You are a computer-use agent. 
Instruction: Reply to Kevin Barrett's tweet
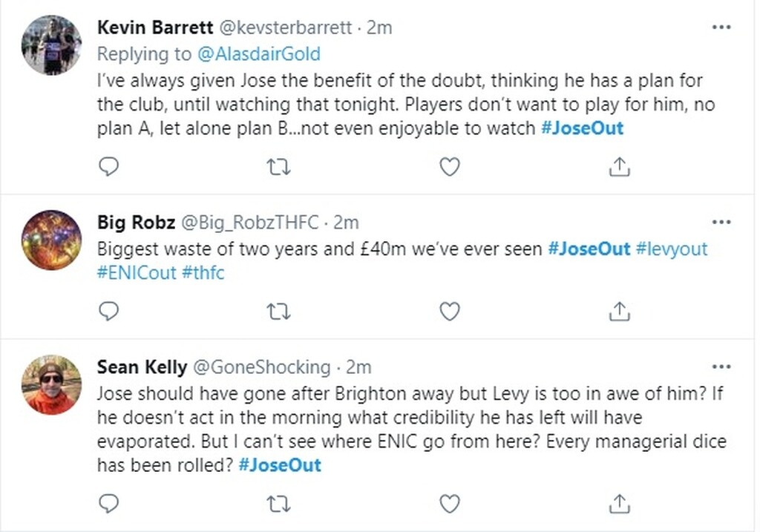(109, 167)
